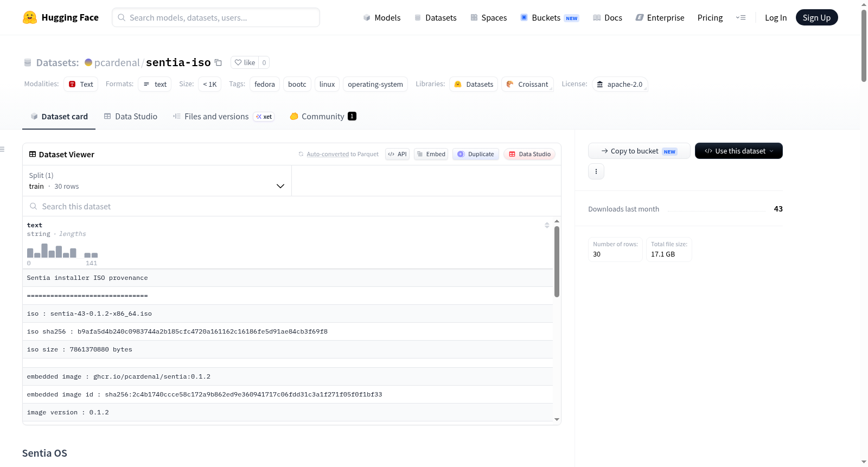Click the page vertical scrollbar
868x467 pixels.
(864, 46)
